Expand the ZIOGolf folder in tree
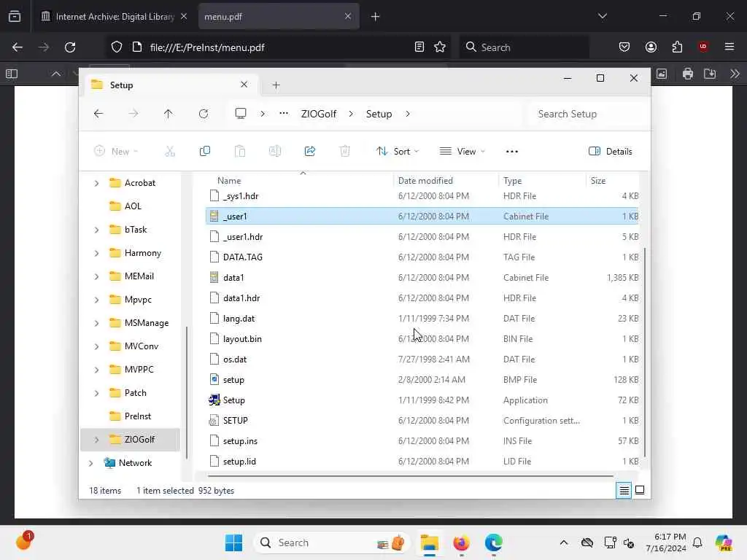Screen dimensions: 747x560 [96, 440]
